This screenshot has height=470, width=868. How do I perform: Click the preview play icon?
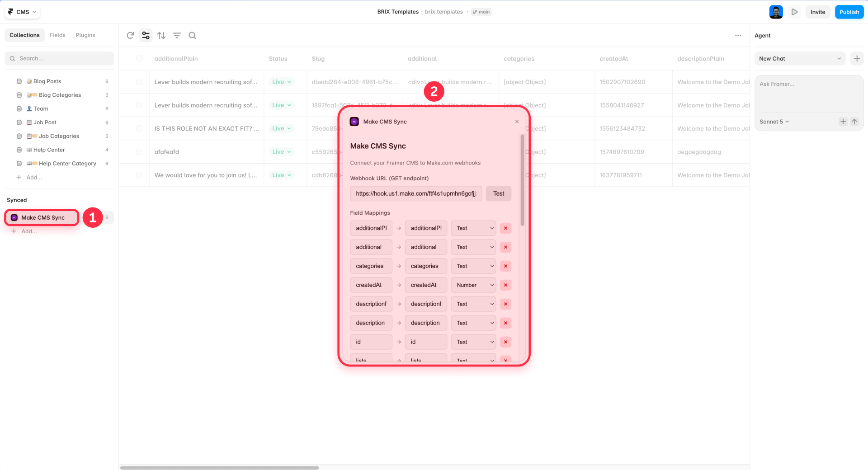(x=794, y=12)
